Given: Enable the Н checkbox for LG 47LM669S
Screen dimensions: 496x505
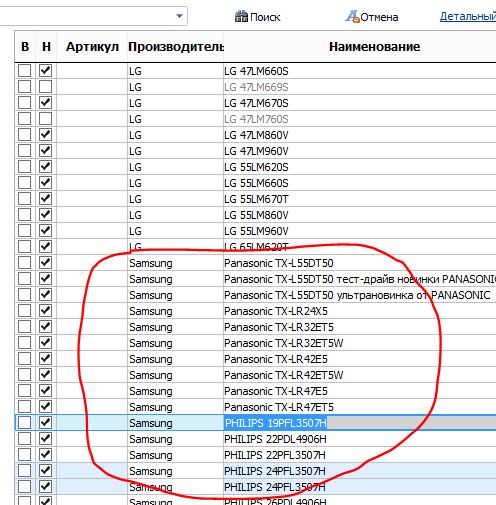Looking at the screenshot, I should (x=45, y=87).
